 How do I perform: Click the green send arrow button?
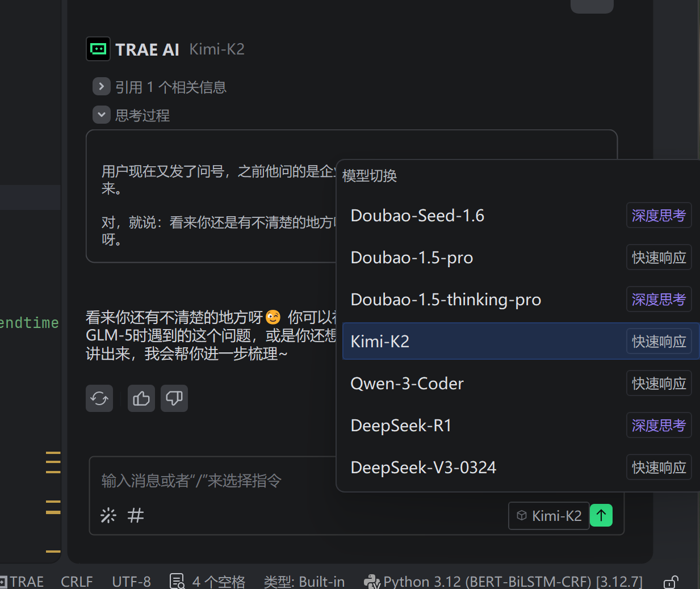tap(601, 515)
